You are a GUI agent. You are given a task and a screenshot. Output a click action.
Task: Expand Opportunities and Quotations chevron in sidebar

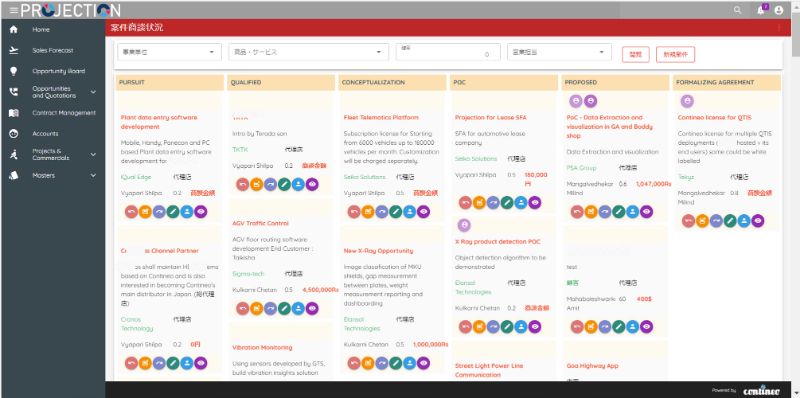click(x=93, y=92)
